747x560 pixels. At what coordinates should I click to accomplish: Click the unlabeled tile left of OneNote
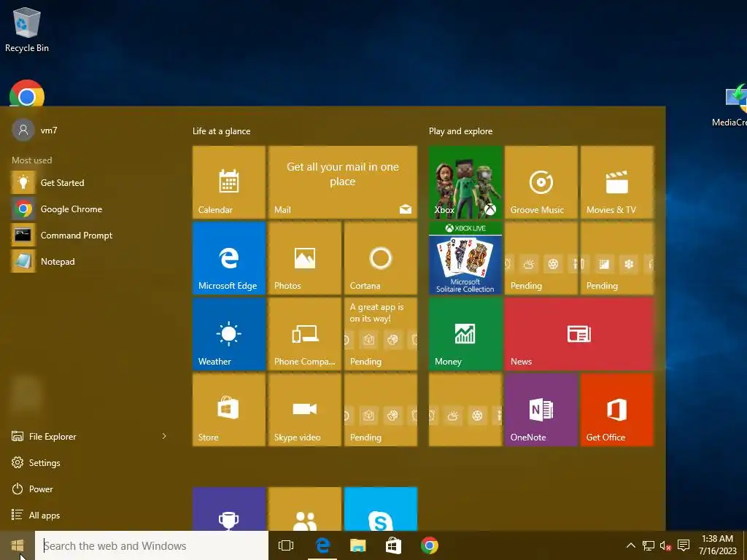(x=465, y=409)
